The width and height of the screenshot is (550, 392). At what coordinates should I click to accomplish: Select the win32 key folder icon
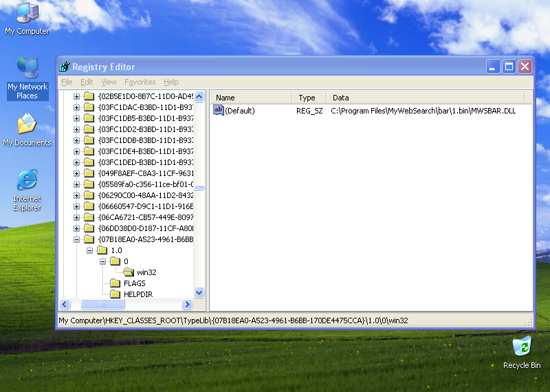(129, 272)
